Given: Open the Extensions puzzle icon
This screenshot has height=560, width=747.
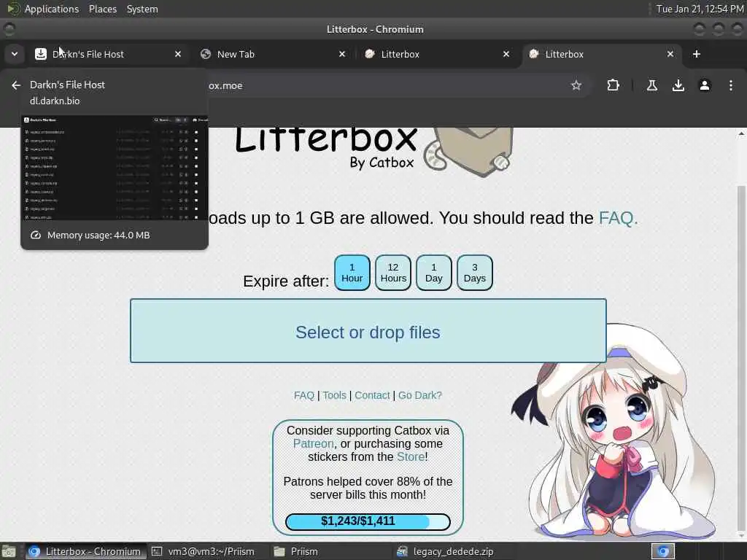Looking at the screenshot, I should point(613,85).
